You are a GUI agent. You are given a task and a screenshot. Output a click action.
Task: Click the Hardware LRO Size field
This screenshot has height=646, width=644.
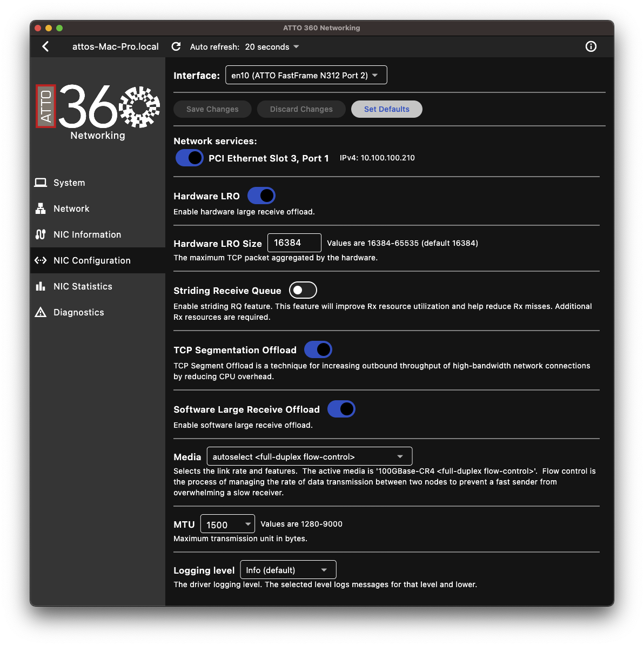click(x=294, y=243)
